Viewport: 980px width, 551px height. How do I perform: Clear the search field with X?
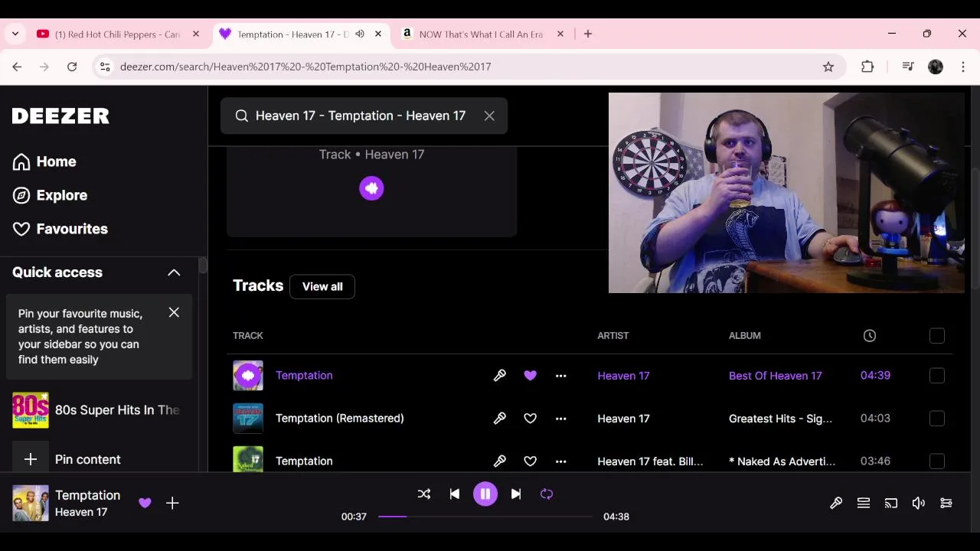(489, 116)
